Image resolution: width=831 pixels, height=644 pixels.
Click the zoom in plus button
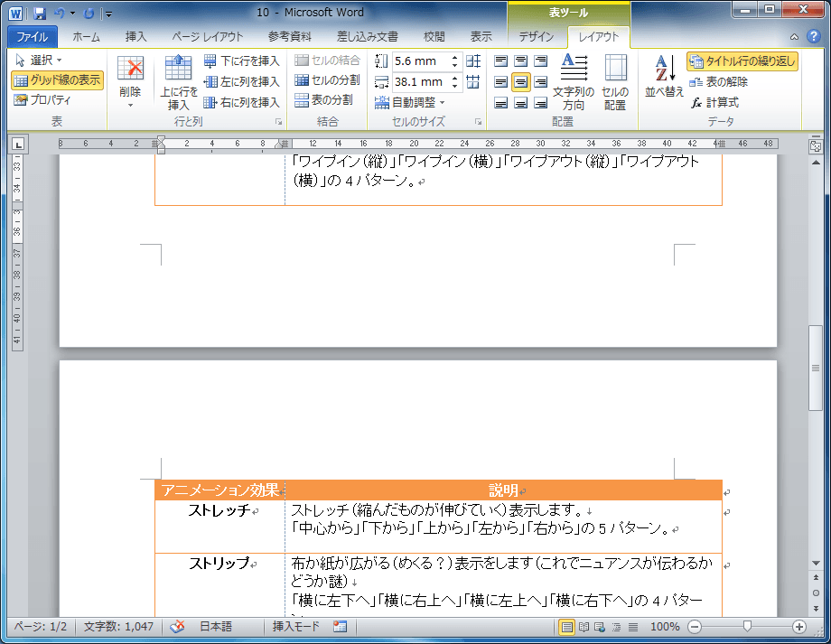pos(799,627)
